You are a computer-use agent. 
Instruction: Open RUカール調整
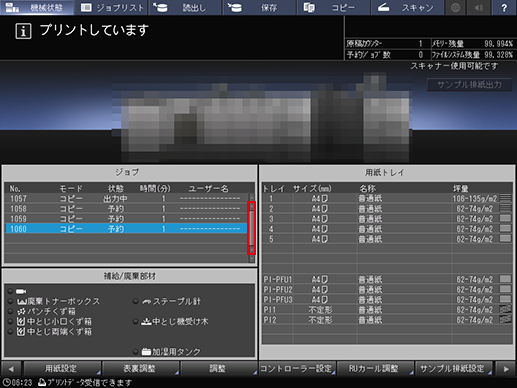tap(375, 369)
